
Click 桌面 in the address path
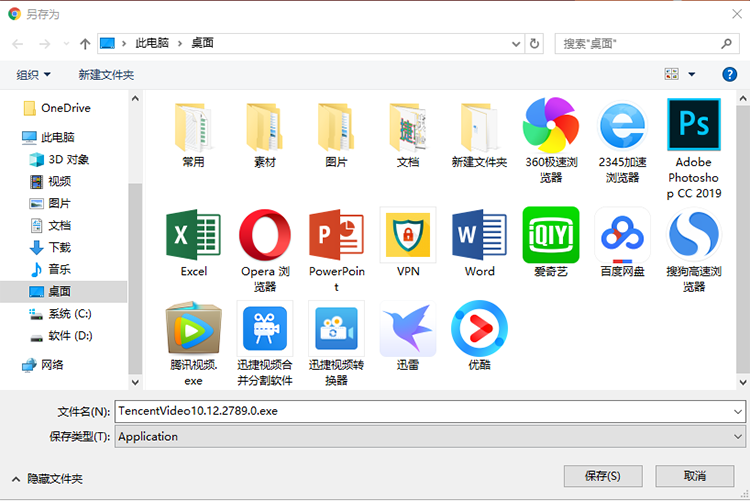(x=202, y=43)
